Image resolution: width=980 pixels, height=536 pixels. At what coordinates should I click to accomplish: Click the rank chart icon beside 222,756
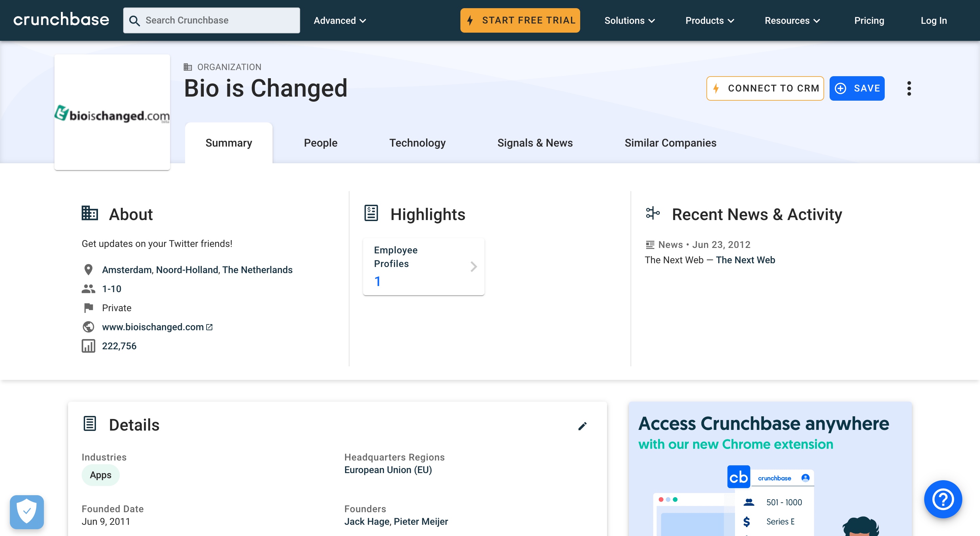(x=88, y=346)
